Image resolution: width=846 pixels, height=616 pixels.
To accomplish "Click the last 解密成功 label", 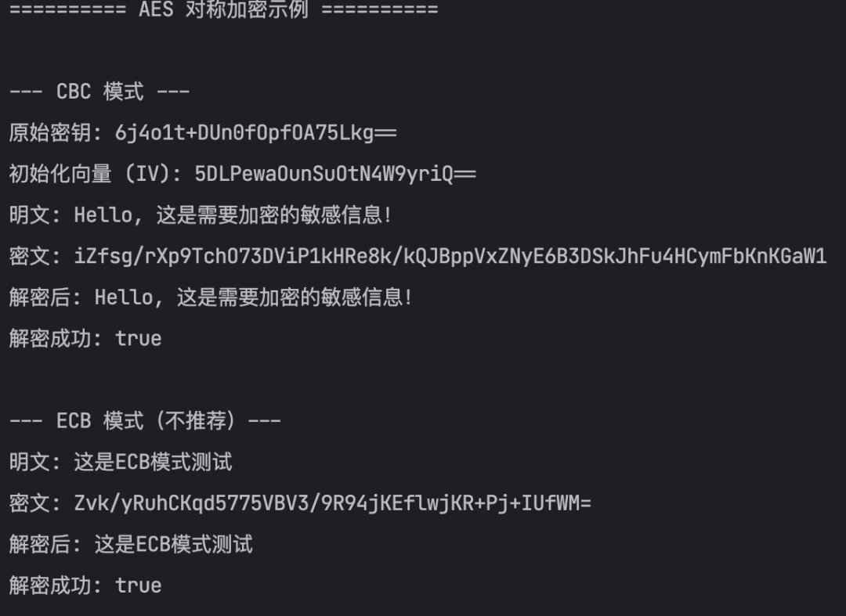I will coord(51,585).
